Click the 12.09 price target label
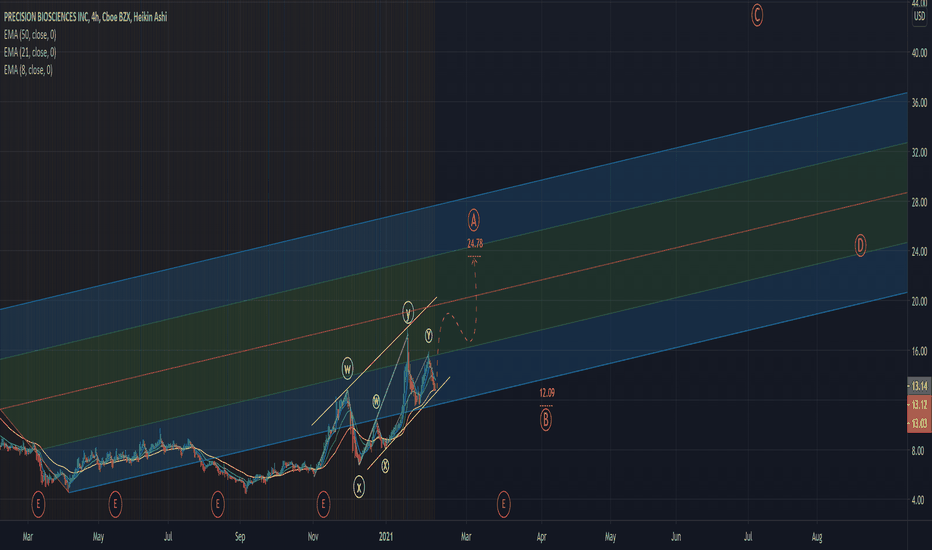932x550 pixels. point(547,392)
